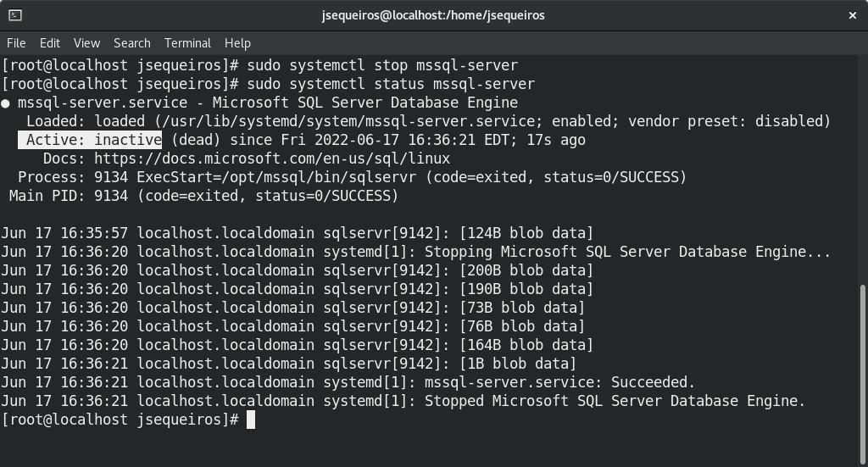Open the Edit menu
The height and width of the screenshot is (467, 868).
click(50, 43)
